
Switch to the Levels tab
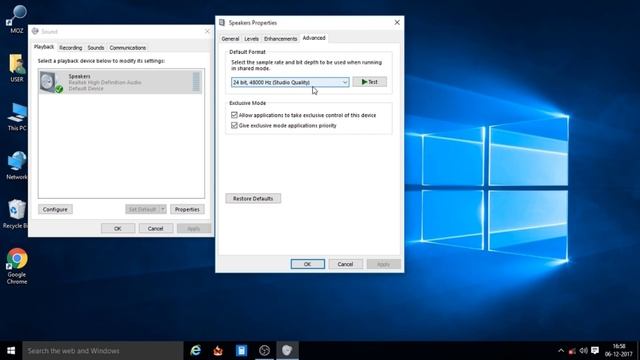pyautogui.click(x=251, y=39)
